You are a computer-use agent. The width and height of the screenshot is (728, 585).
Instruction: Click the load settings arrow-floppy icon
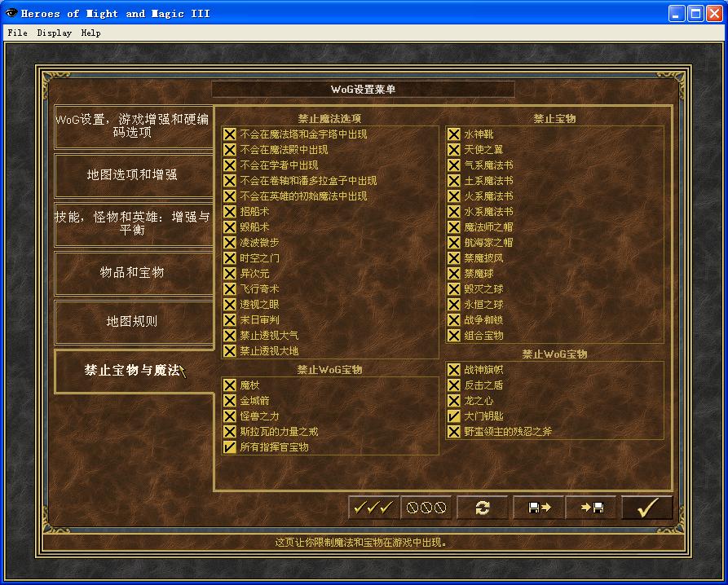592,508
